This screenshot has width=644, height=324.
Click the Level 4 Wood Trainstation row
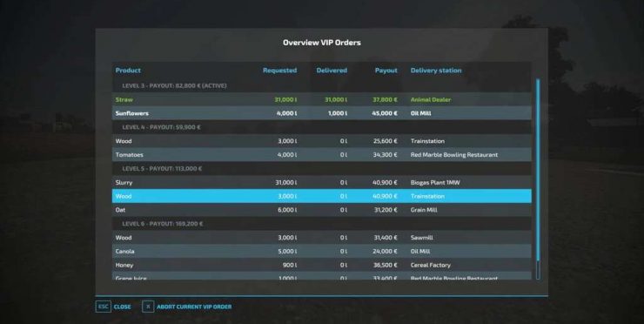[322, 141]
